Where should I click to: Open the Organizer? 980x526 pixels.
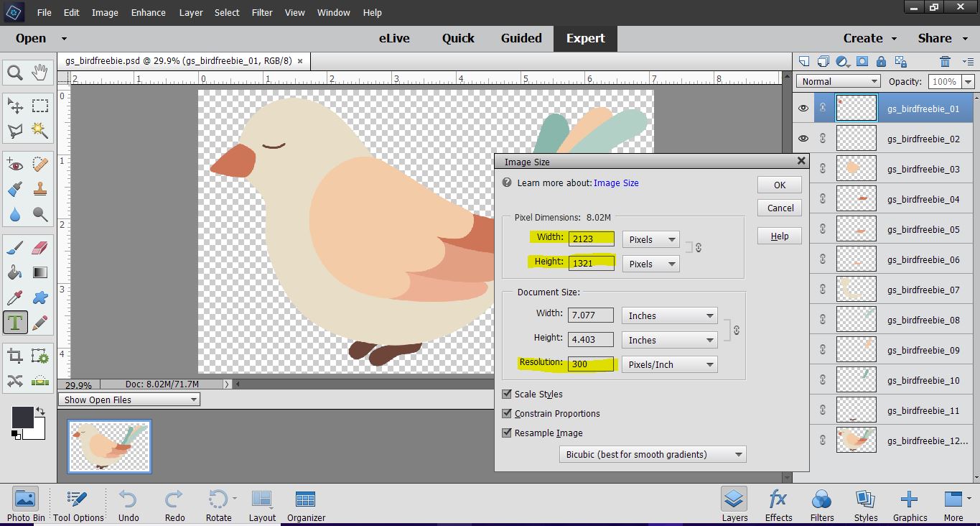[x=306, y=505]
